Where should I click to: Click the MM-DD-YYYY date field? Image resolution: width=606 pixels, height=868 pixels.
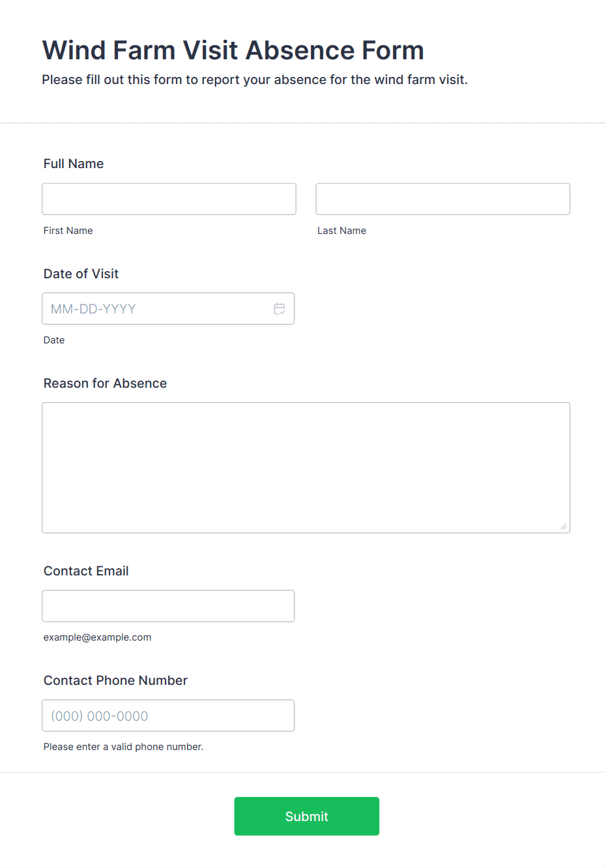point(156,309)
